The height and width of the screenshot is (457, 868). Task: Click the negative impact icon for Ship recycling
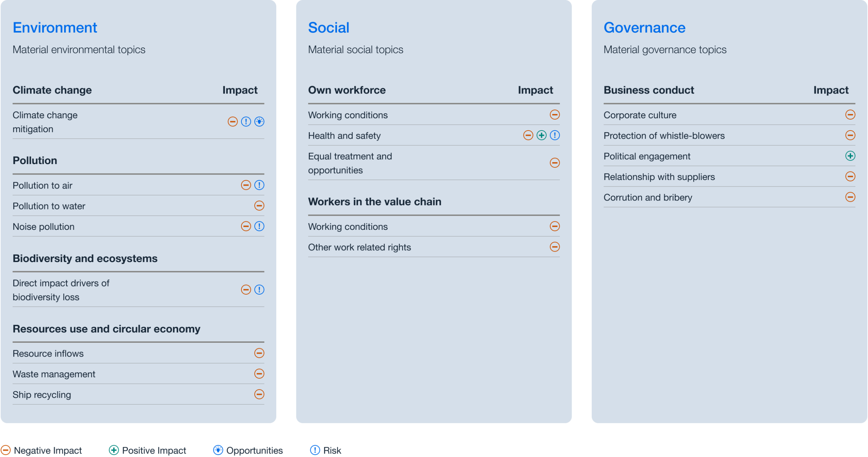(x=259, y=394)
